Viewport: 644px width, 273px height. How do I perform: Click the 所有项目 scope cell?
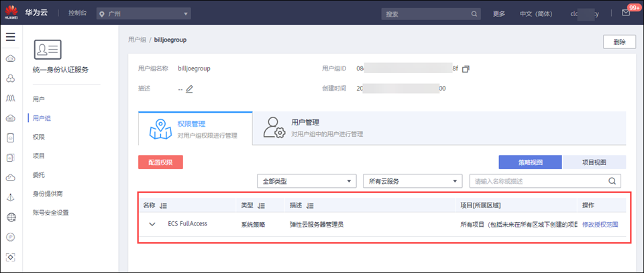pyautogui.click(x=519, y=225)
